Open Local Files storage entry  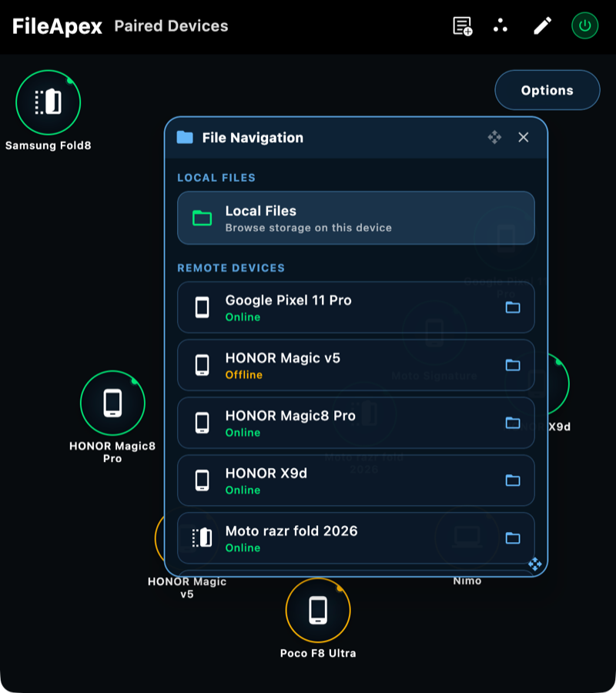click(x=356, y=218)
